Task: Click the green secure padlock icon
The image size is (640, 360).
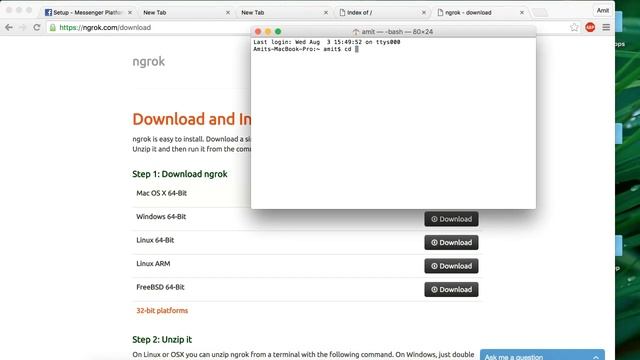Action: (x=53, y=27)
